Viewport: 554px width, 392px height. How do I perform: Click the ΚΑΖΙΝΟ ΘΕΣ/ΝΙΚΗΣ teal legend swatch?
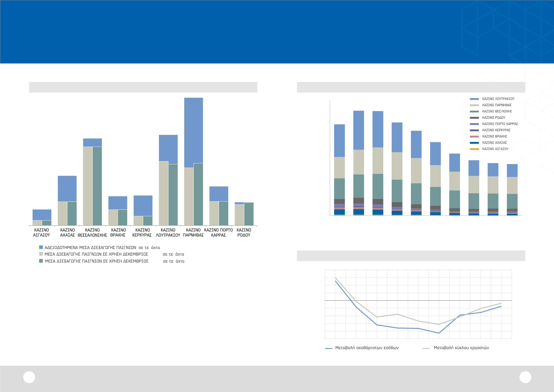click(x=474, y=111)
